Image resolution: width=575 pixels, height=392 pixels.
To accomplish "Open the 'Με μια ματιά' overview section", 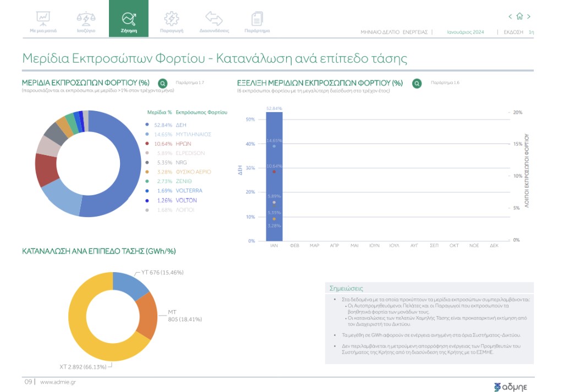I will coord(43,21).
